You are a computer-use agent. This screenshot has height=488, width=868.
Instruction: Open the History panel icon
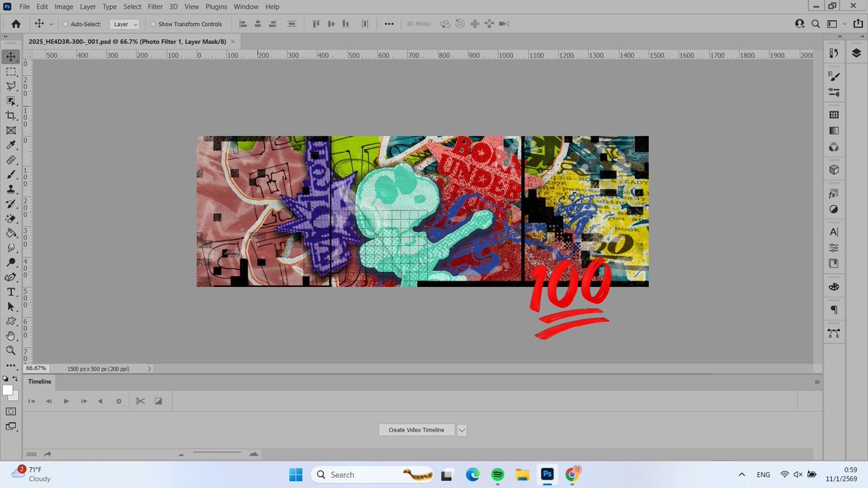pyautogui.click(x=834, y=53)
